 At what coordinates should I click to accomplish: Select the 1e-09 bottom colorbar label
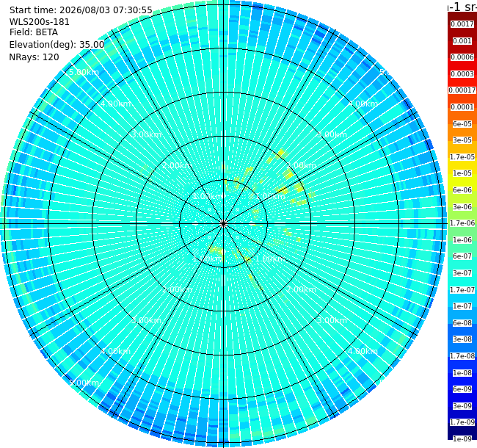(x=462, y=438)
